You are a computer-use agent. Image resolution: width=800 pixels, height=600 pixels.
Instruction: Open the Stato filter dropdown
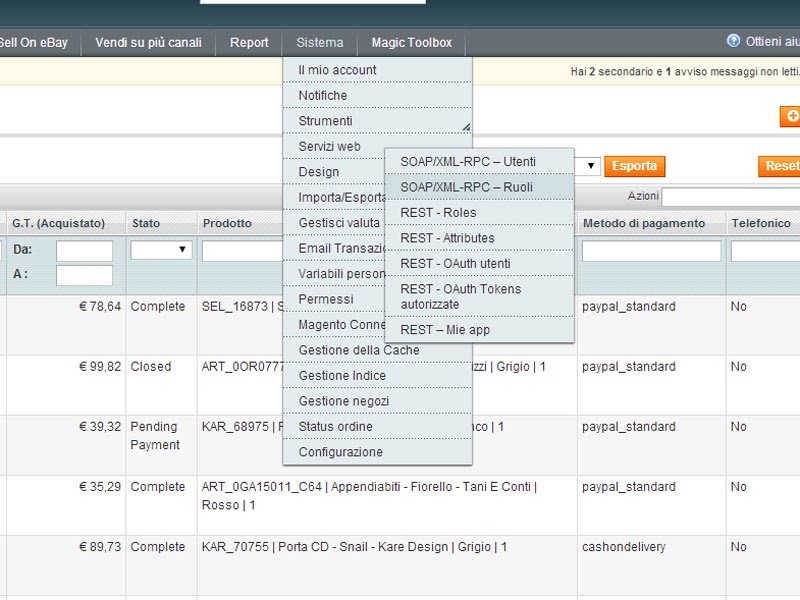point(161,249)
